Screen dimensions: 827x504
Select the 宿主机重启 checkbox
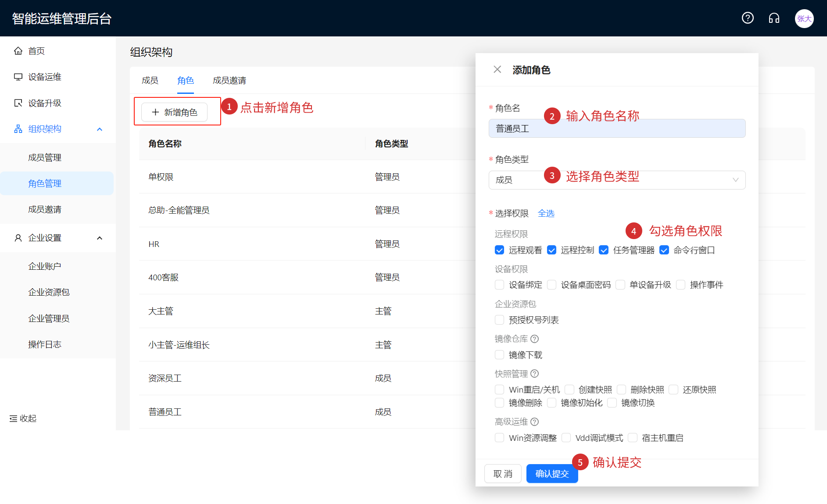pos(633,438)
